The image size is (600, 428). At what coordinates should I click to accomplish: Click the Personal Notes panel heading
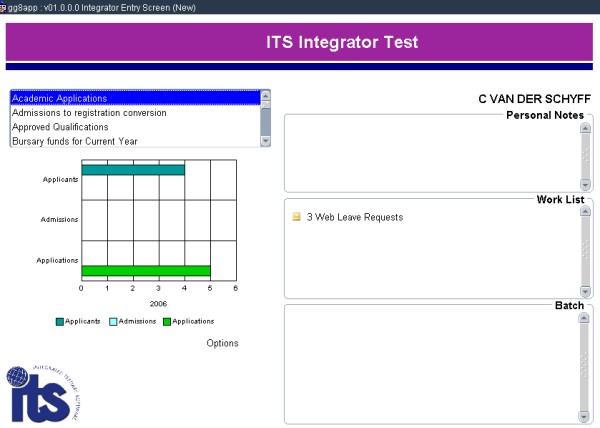click(x=545, y=115)
